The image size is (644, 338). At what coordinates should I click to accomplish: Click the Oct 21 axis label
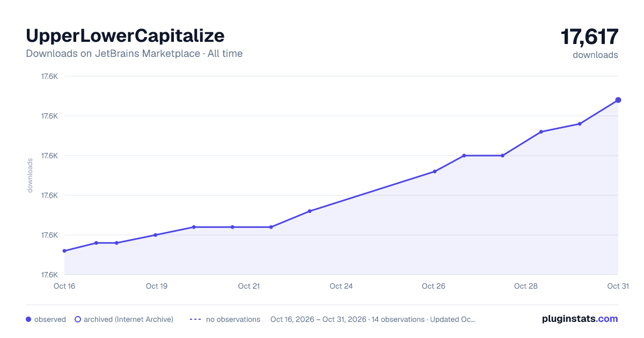tap(249, 286)
